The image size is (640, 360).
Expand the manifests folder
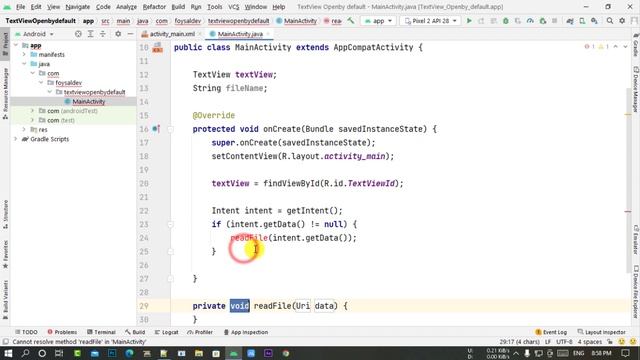pos(24,55)
